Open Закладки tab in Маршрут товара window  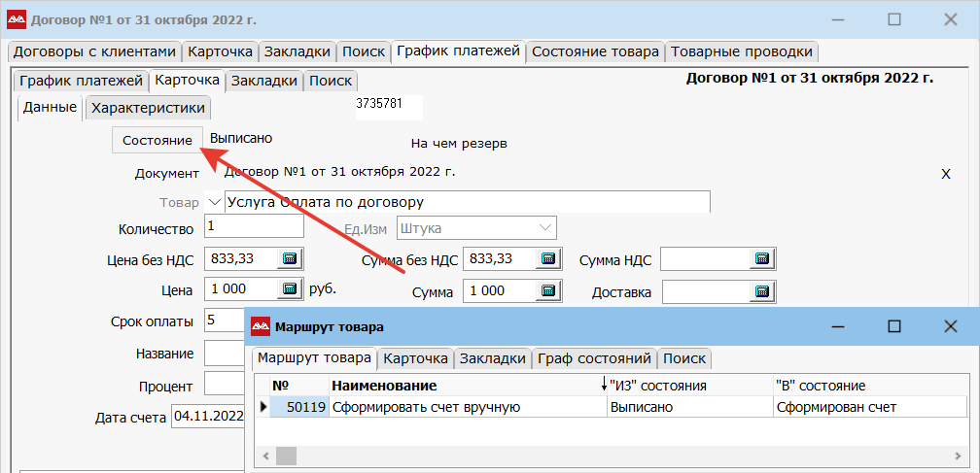[x=493, y=358]
